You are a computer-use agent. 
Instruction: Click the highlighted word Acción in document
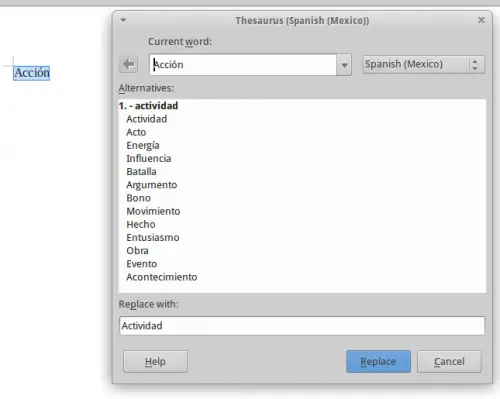(32, 73)
